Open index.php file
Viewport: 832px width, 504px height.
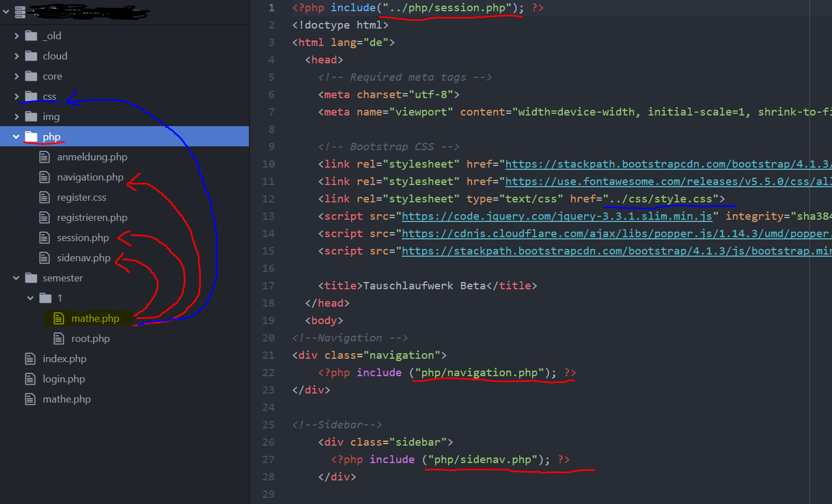tap(64, 359)
